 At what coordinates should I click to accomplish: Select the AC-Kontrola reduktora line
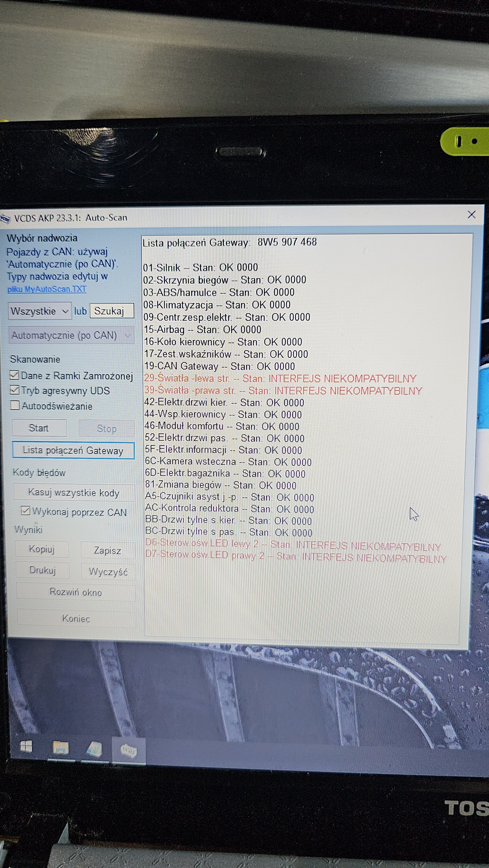click(x=230, y=508)
